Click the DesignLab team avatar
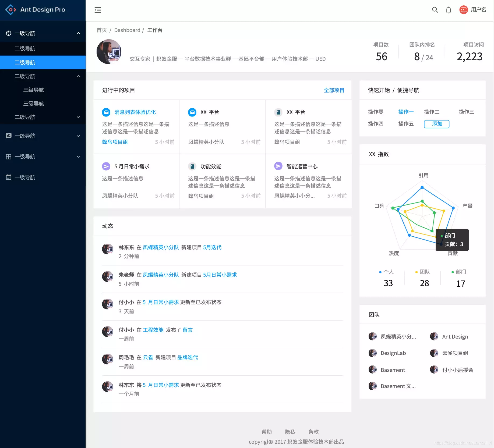 point(373,353)
